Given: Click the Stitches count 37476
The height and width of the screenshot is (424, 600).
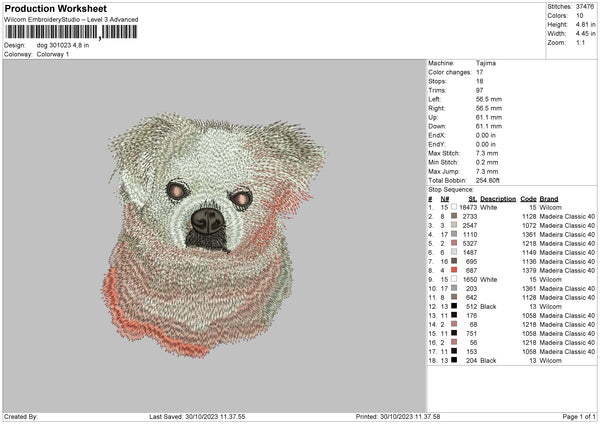Looking at the screenshot, I should click(x=585, y=7).
